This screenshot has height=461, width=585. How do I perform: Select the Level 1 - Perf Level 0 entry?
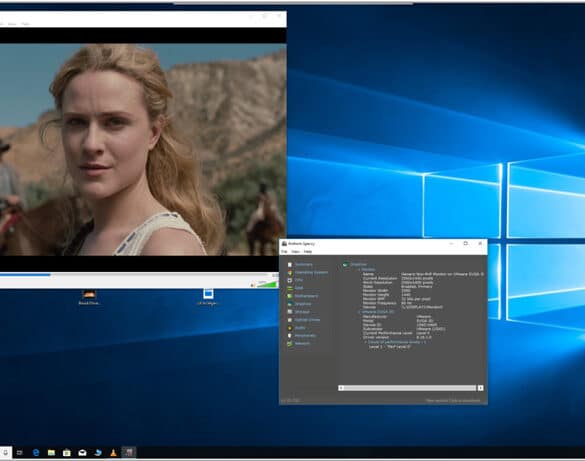(x=390, y=346)
